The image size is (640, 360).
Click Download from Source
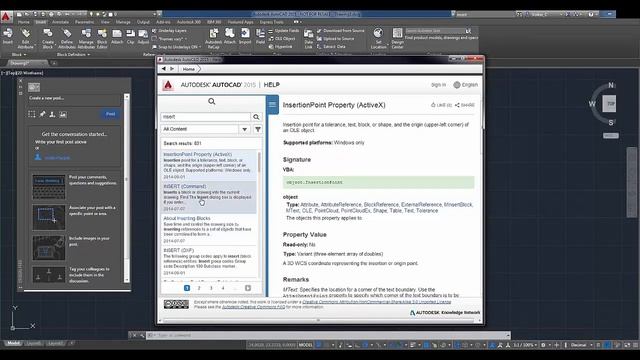[x=340, y=31]
